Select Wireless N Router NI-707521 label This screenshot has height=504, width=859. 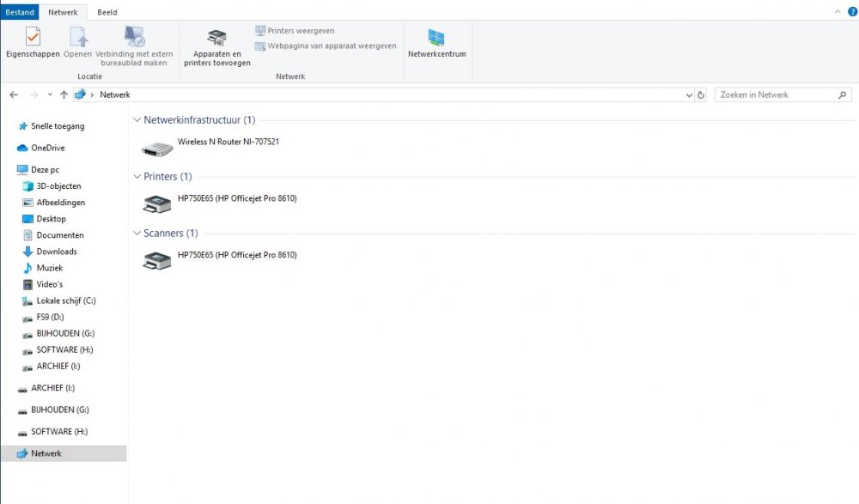[x=228, y=142]
